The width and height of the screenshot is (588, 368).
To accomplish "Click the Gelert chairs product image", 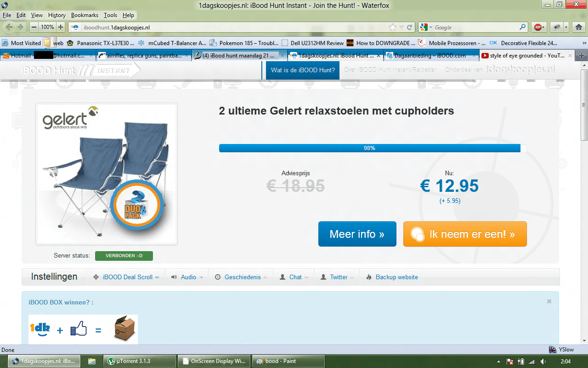I will coord(107,174).
